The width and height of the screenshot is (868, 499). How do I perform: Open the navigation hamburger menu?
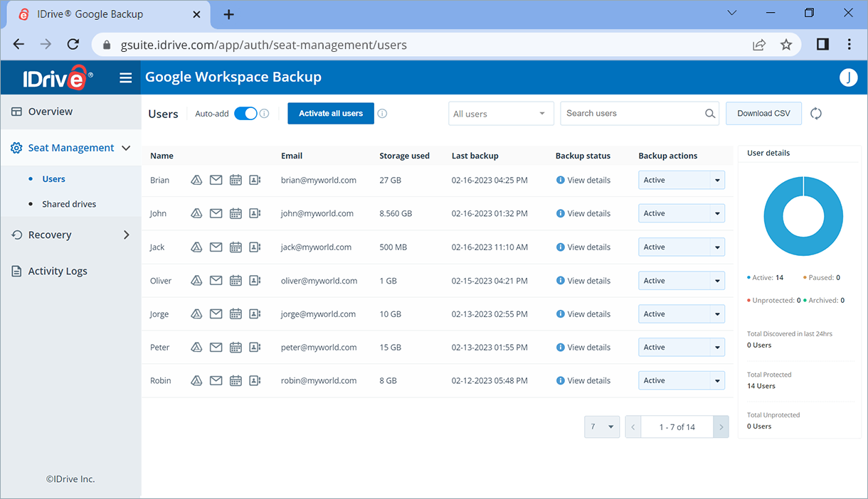pyautogui.click(x=126, y=78)
